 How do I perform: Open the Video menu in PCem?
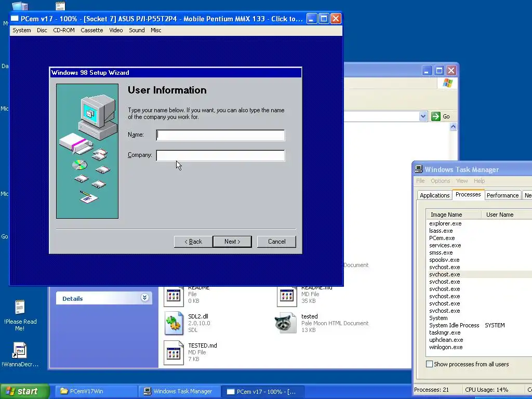[116, 30]
